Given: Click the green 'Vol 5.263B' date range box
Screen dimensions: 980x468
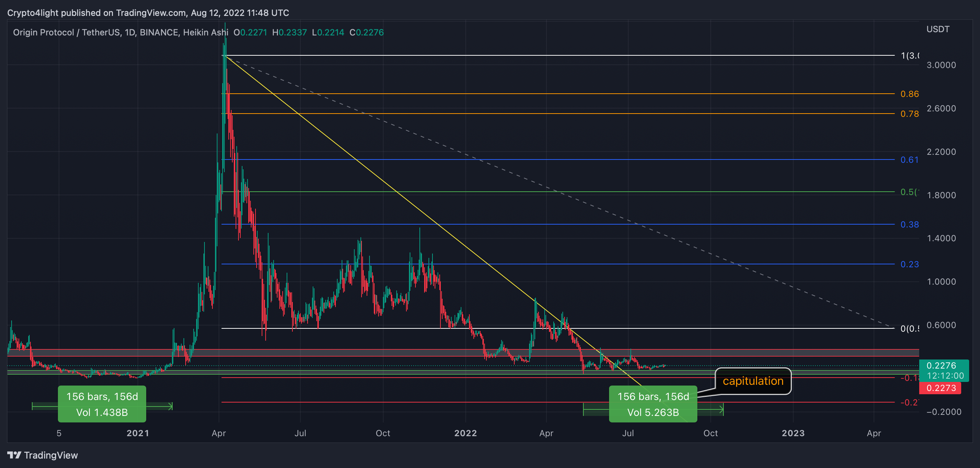Looking at the screenshot, I should coord(653,404).
